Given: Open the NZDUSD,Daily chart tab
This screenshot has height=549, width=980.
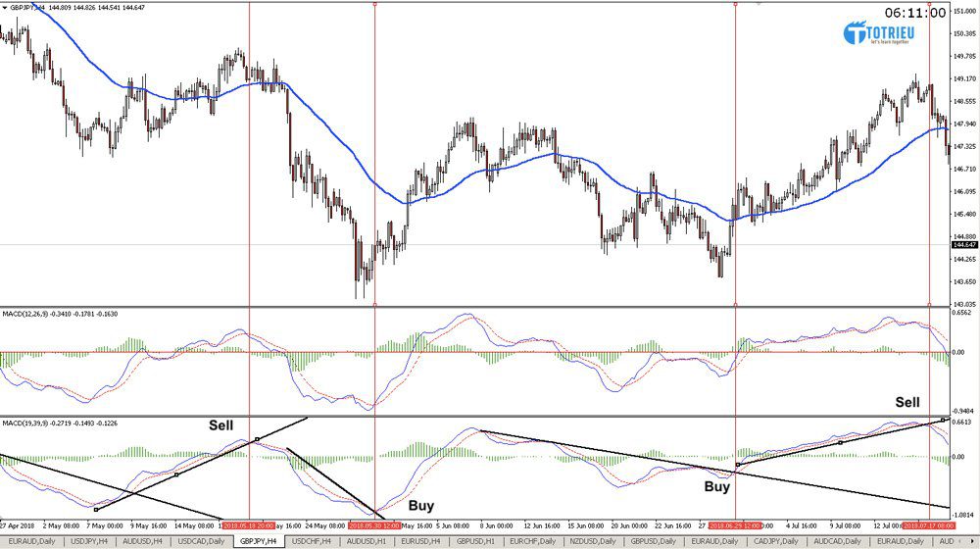Looking at the screenshot, I should click(x=591, y=541).
